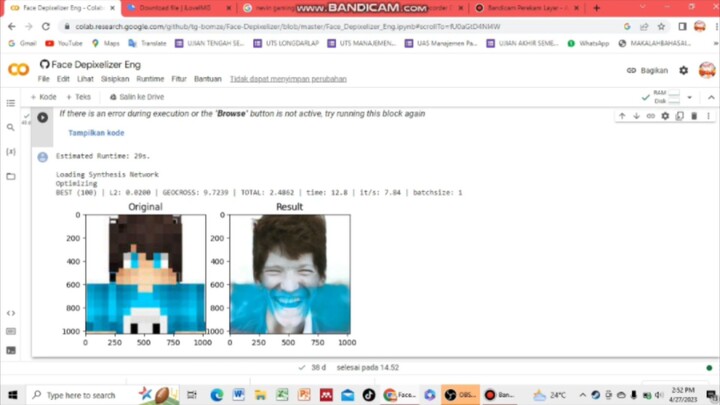Go back in browser history

coord(11,27)
